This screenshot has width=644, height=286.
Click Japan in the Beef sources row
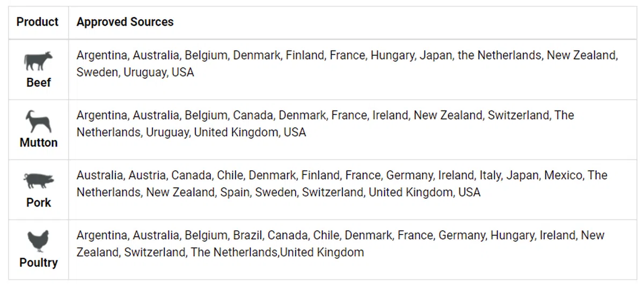point(435,55)
